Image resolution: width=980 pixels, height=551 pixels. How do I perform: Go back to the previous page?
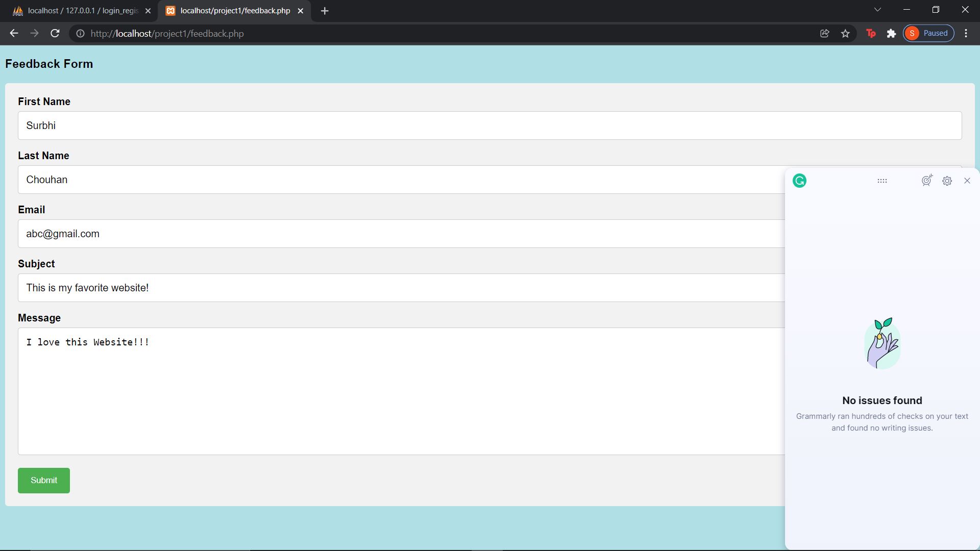click(14, 33)
